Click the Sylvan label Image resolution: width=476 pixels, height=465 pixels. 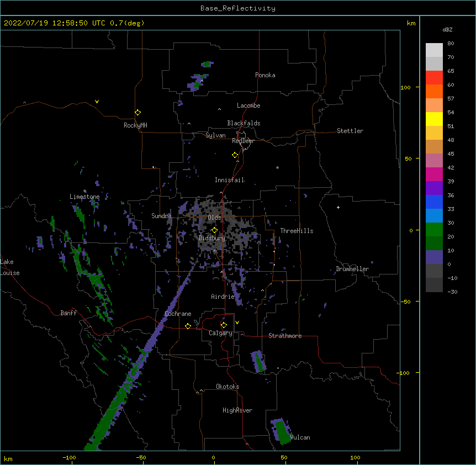point(215,136)
